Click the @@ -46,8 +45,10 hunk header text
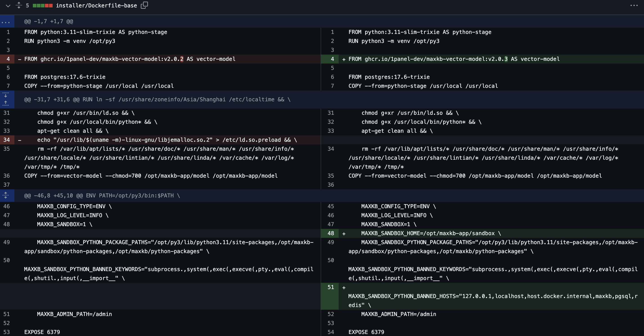 coord(102,195)
